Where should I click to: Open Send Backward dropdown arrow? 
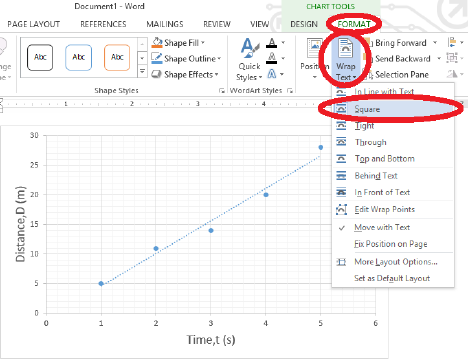point(439,58)
